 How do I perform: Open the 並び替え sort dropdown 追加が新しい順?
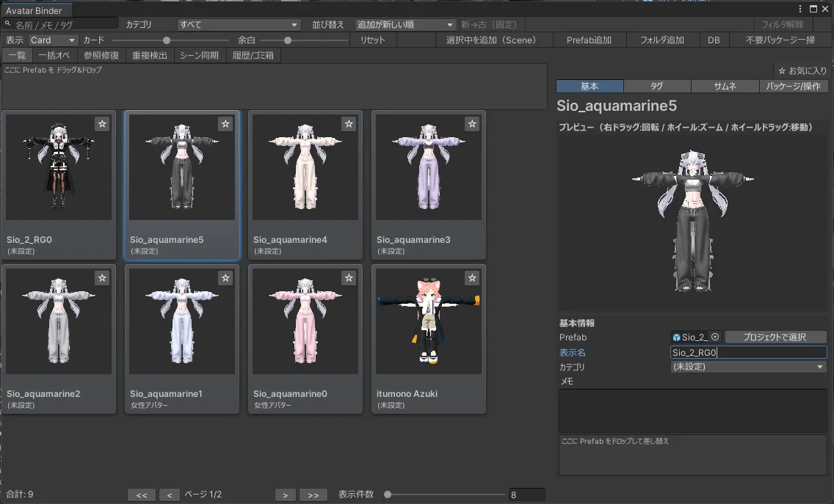coord(404,24)
